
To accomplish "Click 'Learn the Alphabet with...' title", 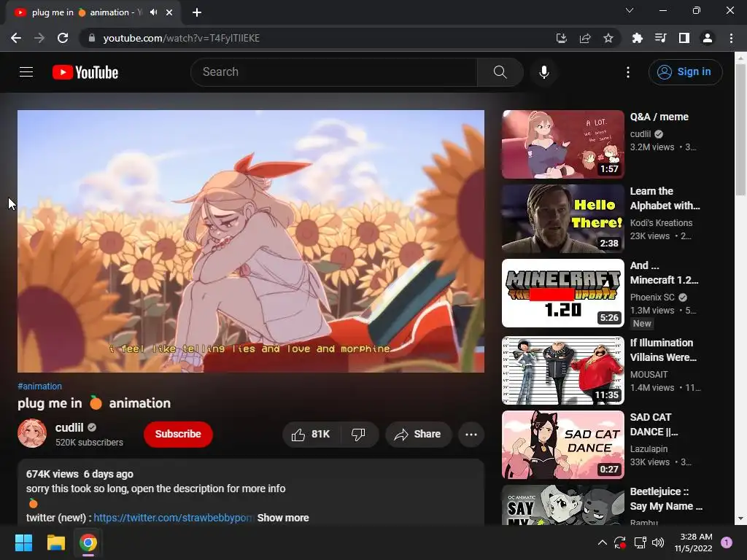I will [x=665, y=198].
